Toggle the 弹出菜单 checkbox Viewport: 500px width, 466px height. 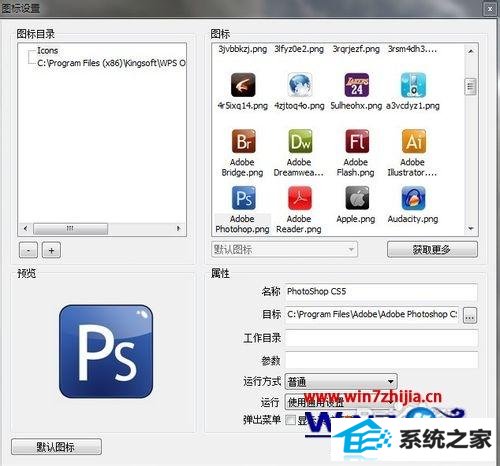[290, 420]
